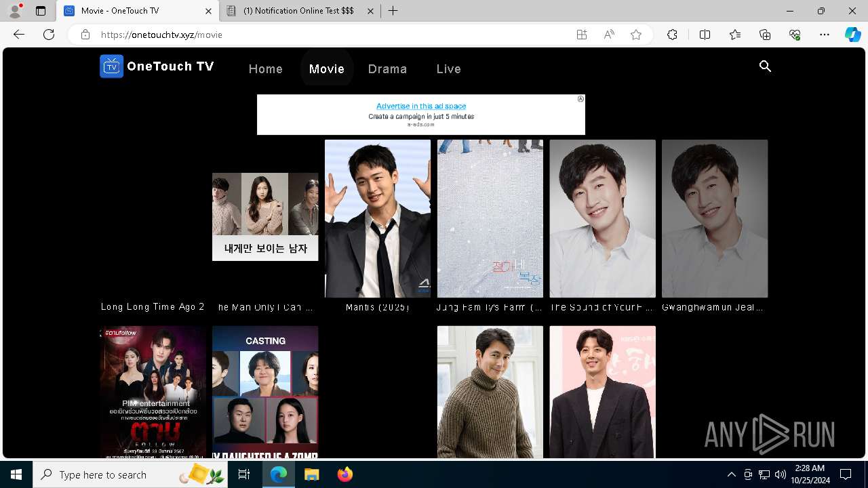Open the Long Long Time Ago 2 title
The width and height of the screenshot is (868, 488).
pos(153,307)
